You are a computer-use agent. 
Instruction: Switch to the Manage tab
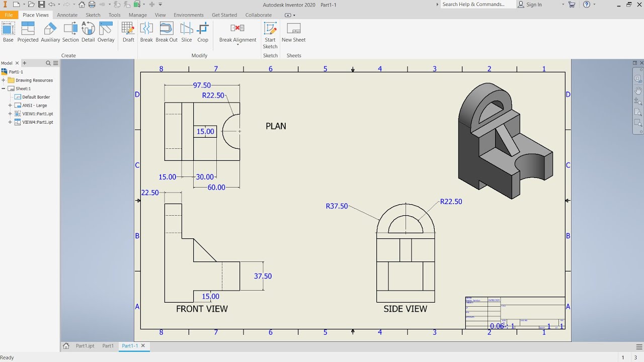(138, 15)
